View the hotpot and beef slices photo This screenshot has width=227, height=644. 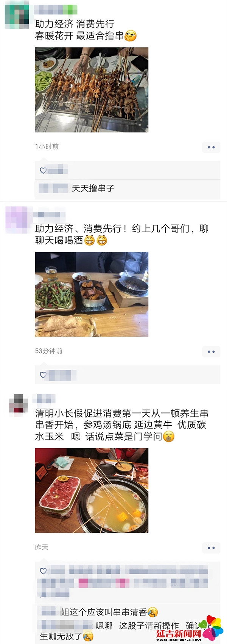92,490
